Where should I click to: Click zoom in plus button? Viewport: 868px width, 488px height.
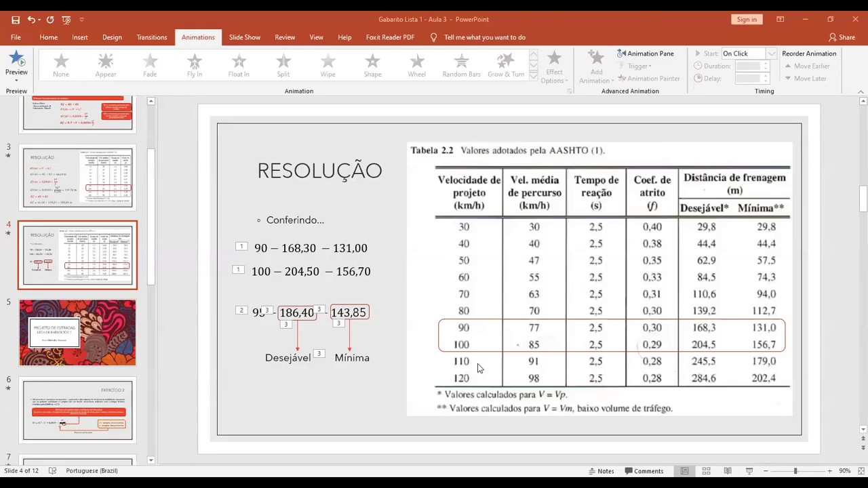[829, 471]
